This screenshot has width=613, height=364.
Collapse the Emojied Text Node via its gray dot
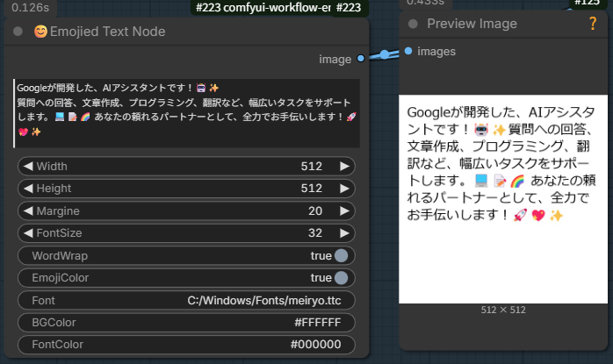(x=18, y=32)
